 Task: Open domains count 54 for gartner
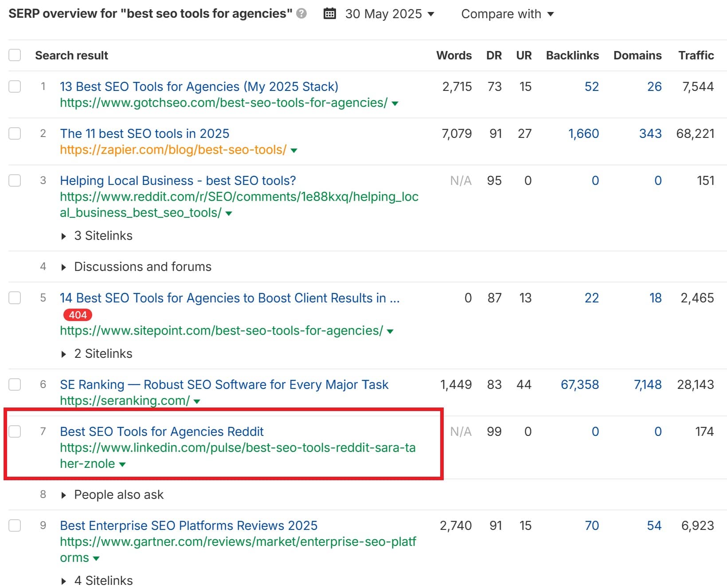(x=654, y=525)
